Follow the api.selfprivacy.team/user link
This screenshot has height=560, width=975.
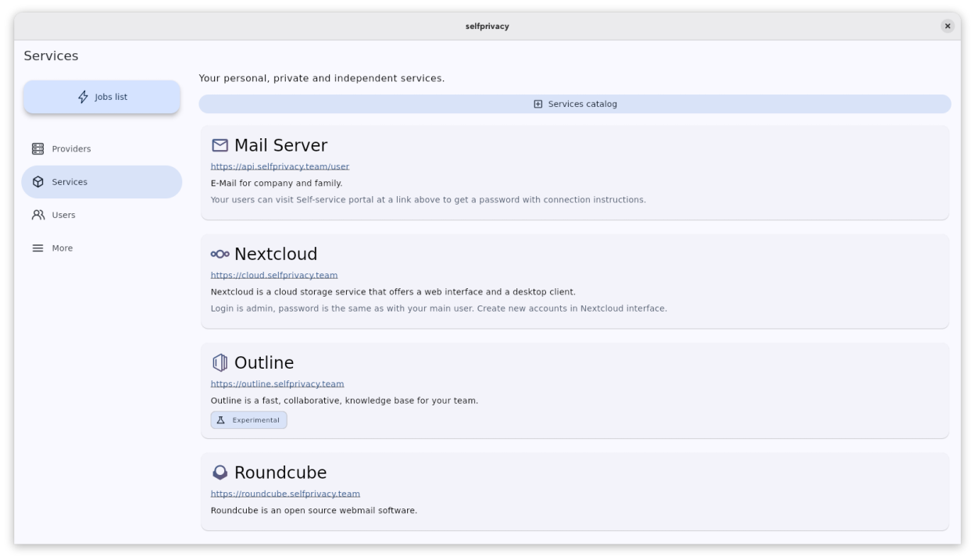pos(280,166)
